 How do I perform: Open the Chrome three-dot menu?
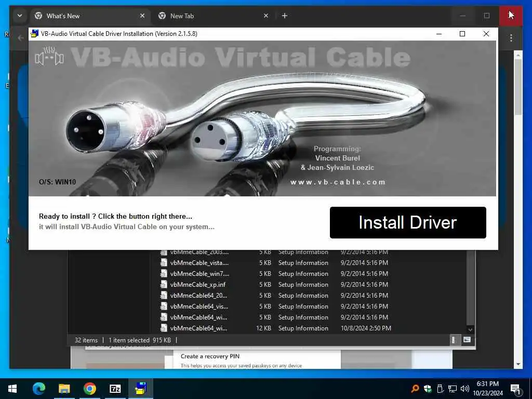pyautogui.click(x=511, y=38)
